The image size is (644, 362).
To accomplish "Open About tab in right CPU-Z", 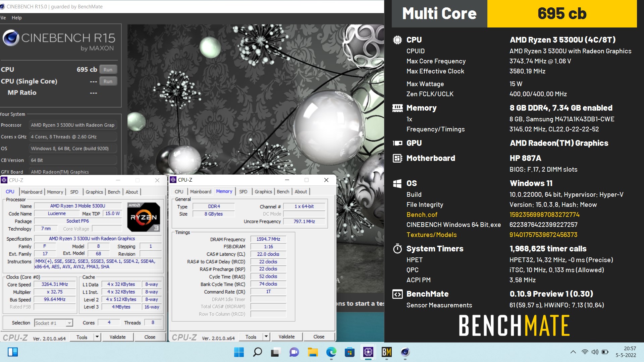I will click(301, 192).
